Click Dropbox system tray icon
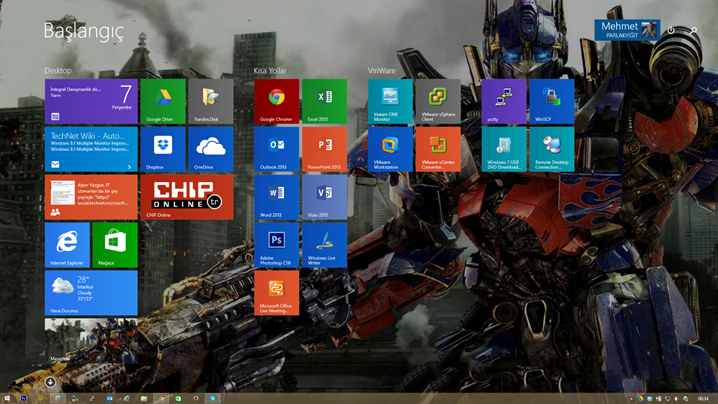The image size is (718, 404). 650,399
